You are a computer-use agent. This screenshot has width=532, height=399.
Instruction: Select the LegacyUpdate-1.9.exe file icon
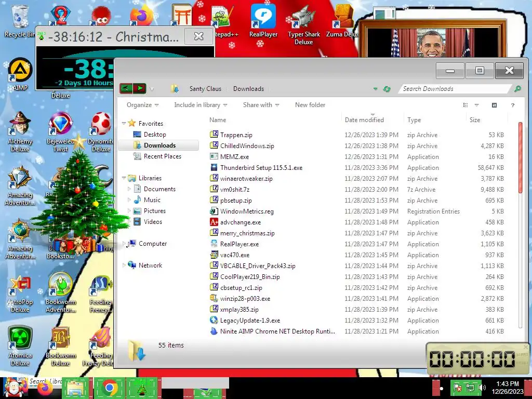coord(214,320)
